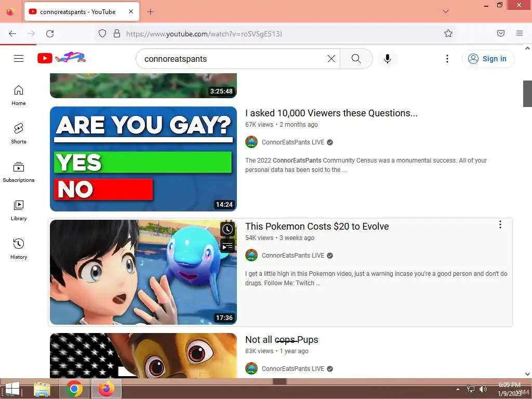Click the YouTube logo
532x399 pixels.
(61, 58)
